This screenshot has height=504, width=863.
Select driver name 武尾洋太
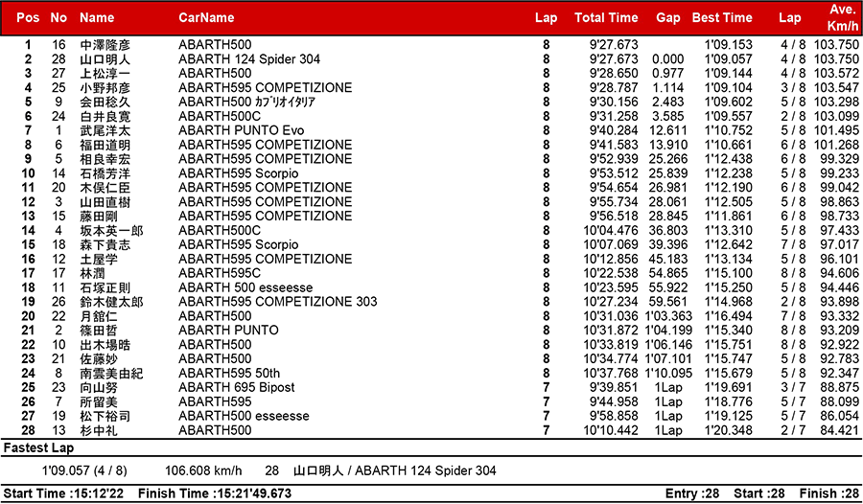[x=105, y=131]
